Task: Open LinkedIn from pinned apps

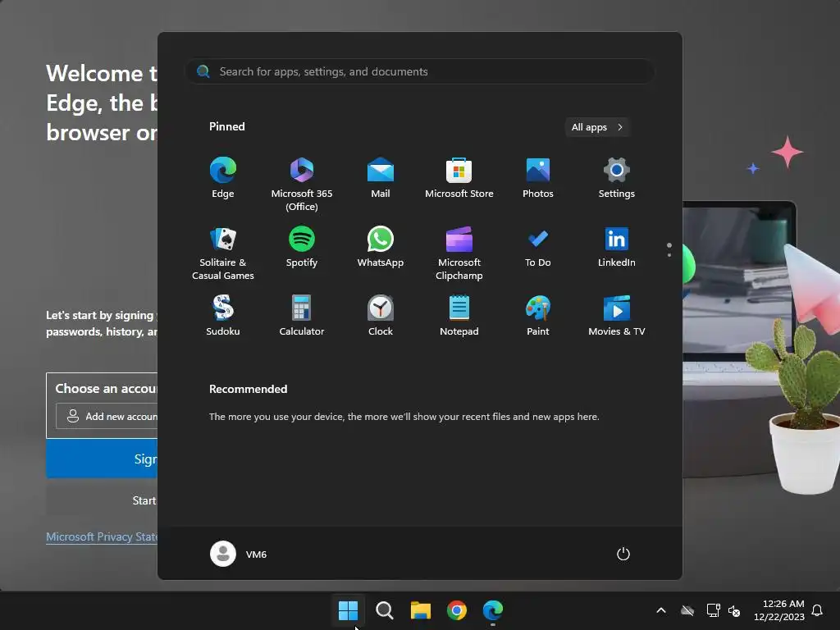Action: pyautogui.click(x=617, y=248)
